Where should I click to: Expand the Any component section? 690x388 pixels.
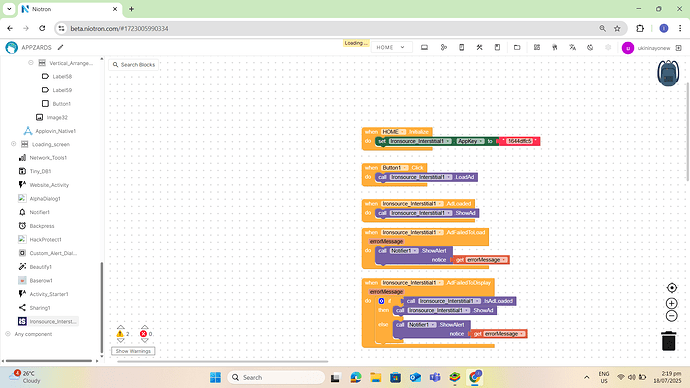7,334
